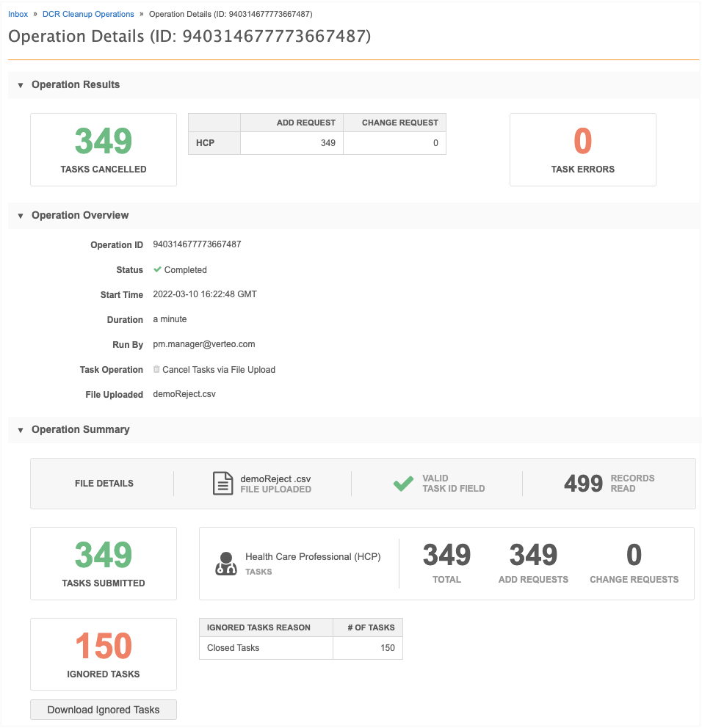Click the green Valid Task ID checkmark
702x728 pixels.
point(403,484)
